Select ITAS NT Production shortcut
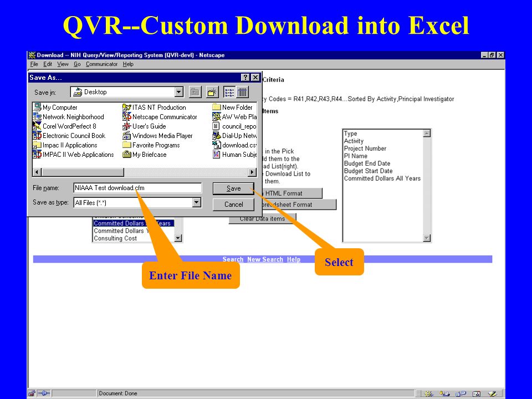The width and height of the screenshot is (532, 399). [x=155, y=107]
